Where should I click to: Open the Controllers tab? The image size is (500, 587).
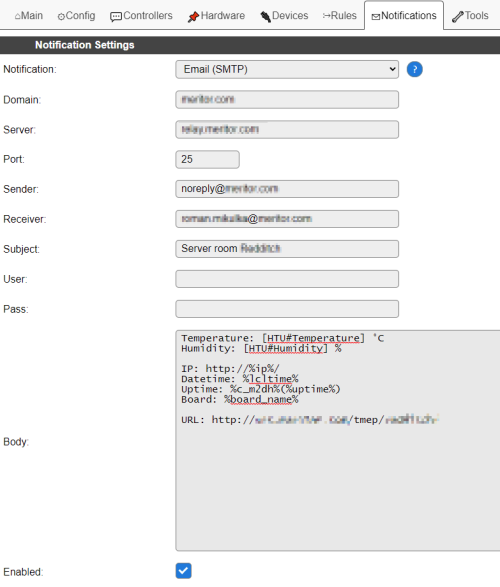tap(141, 16)
